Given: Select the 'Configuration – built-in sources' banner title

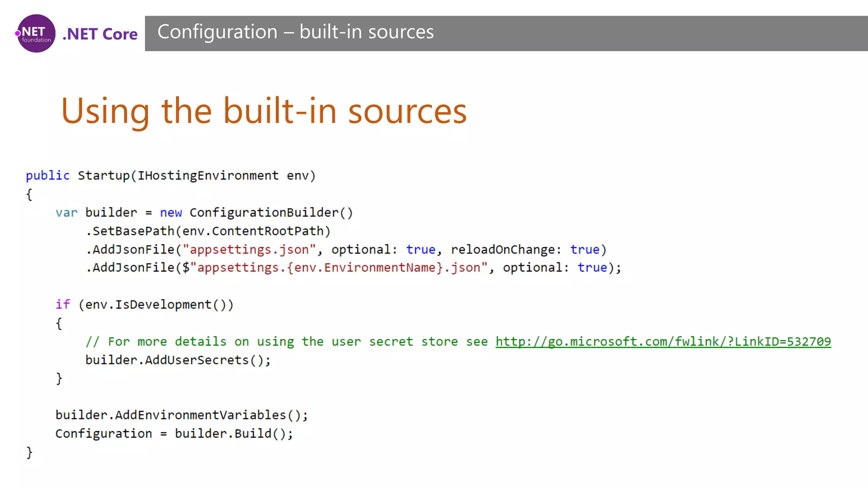Looking at the screenshot, I should [x=295, y=32].
